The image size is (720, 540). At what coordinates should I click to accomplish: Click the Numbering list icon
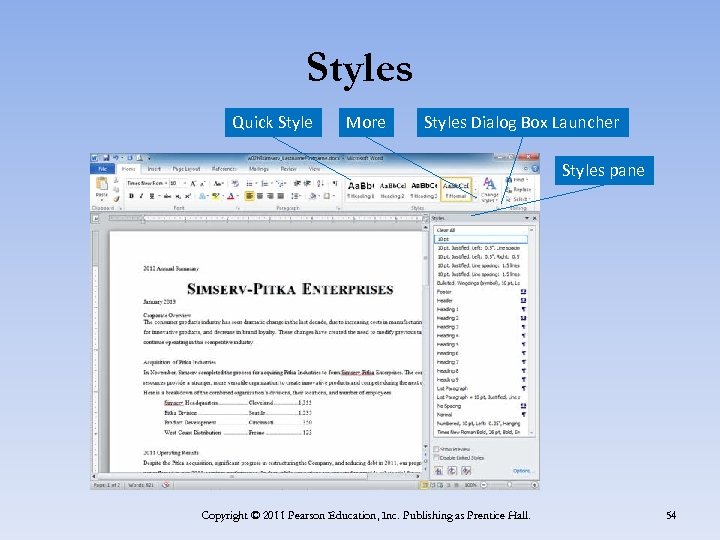point(265,184)
